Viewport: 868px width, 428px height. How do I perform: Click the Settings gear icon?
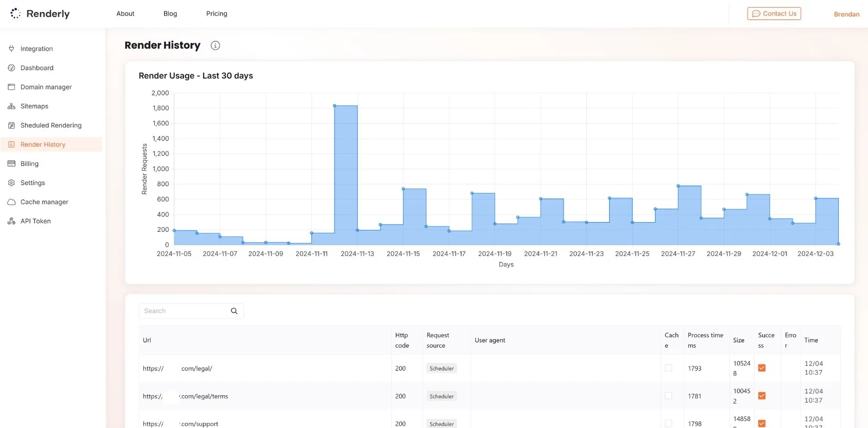tap(11, 183)
